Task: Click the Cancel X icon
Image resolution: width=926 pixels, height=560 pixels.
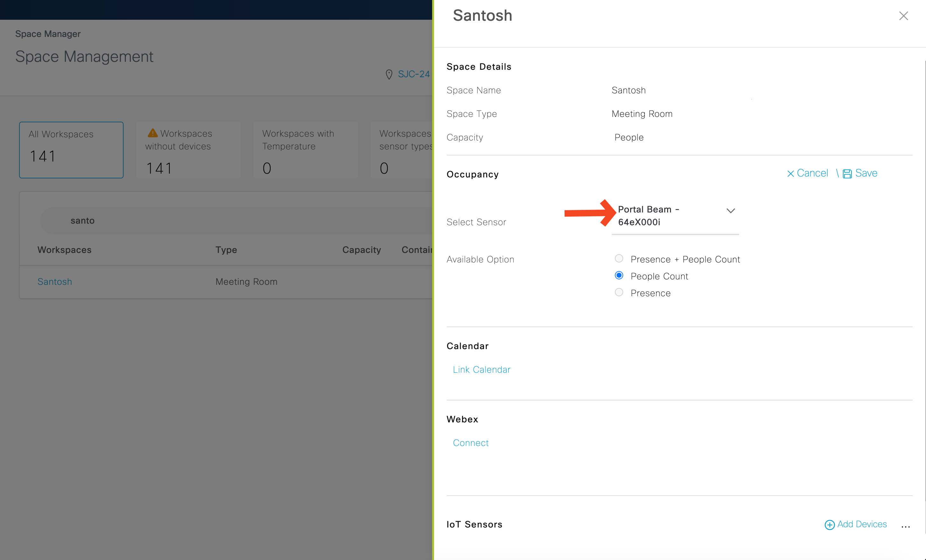Action: 790,174
